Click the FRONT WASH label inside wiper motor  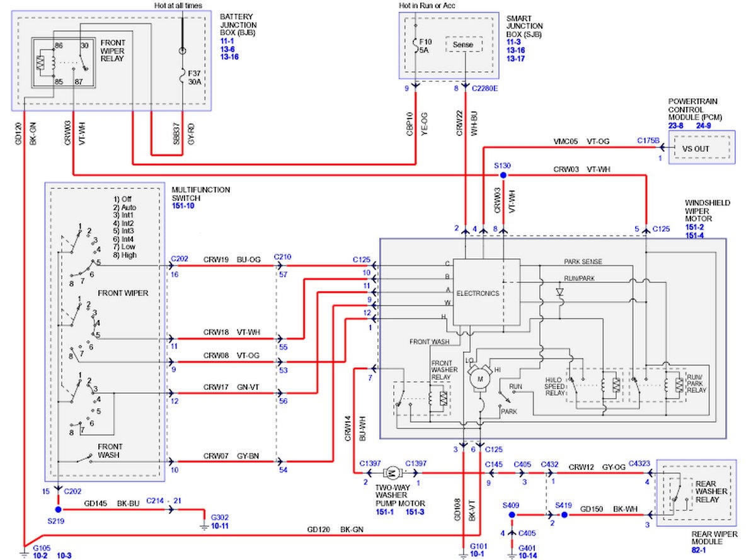(x=429, y=342)
